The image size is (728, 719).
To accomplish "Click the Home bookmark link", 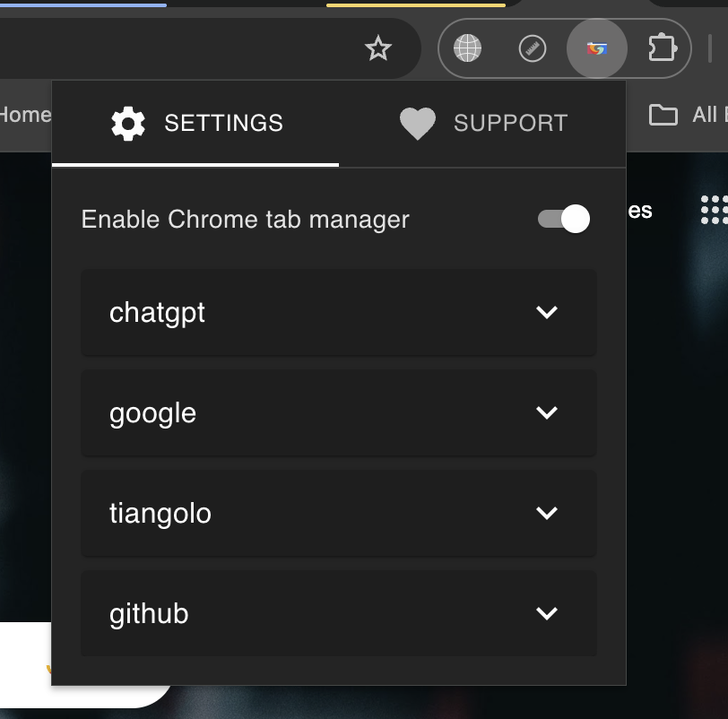I will click(24, 115).
